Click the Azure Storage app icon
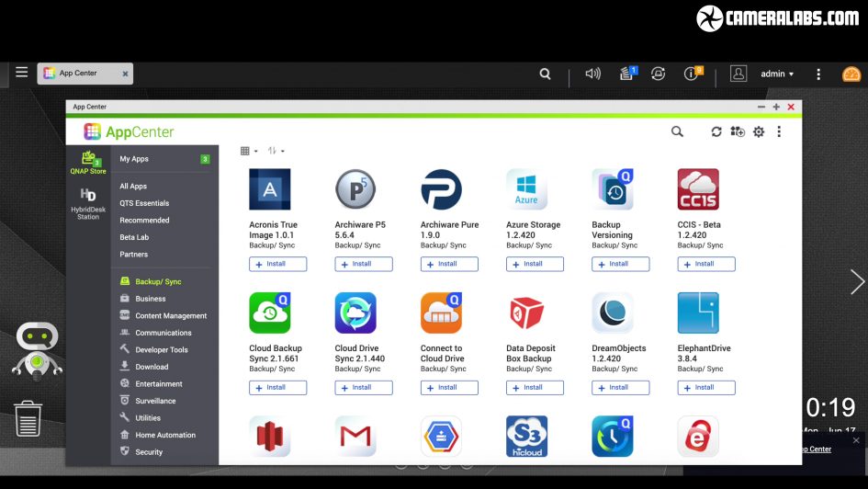Image resolution: width=868 pixels, height=489 pixels. [526, 189]
